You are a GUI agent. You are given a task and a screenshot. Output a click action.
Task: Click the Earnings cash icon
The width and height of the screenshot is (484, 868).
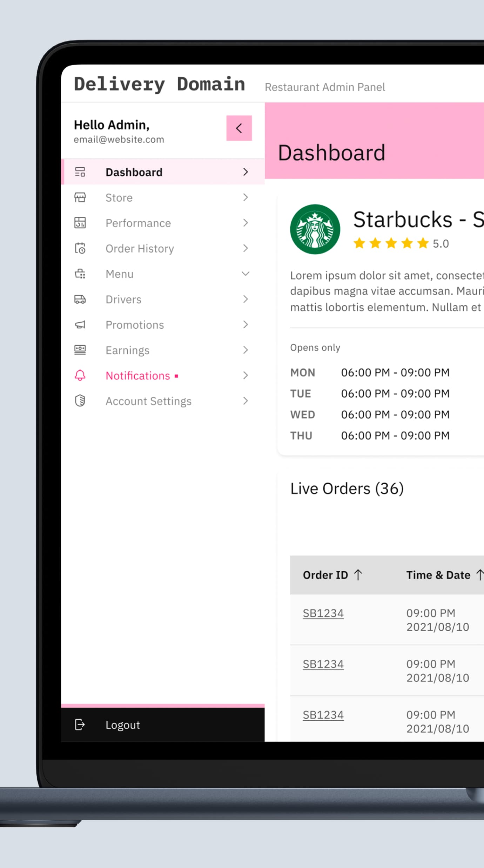[80, 350]
